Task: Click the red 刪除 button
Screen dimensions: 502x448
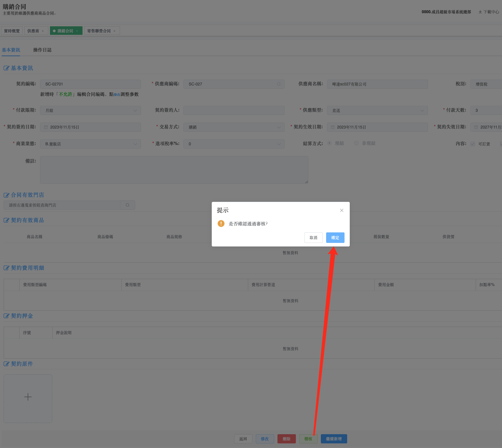Action: coord(287,439)
